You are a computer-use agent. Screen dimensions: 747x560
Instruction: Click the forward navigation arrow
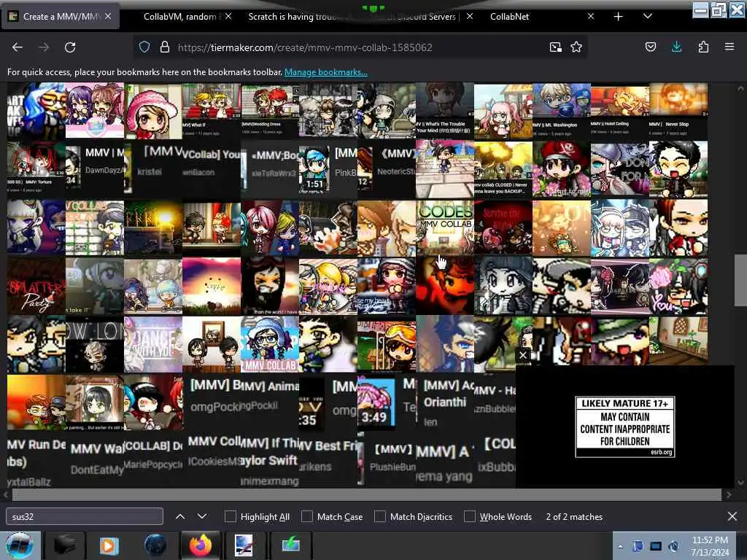(x=44, y=47)
